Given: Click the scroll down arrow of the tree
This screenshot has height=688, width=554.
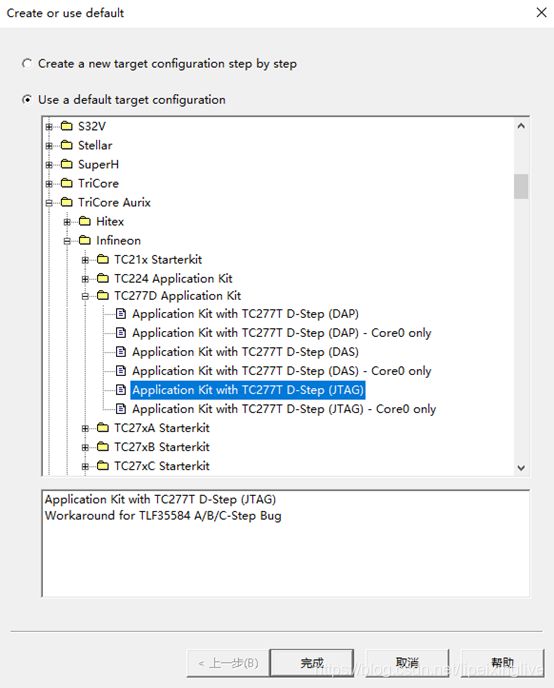Looking at the screenshot, I should (521, 468).
